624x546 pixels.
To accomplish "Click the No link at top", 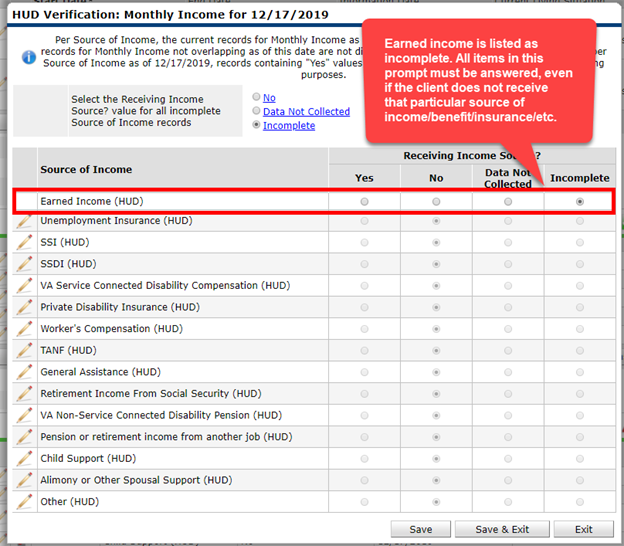I will 269,98.
